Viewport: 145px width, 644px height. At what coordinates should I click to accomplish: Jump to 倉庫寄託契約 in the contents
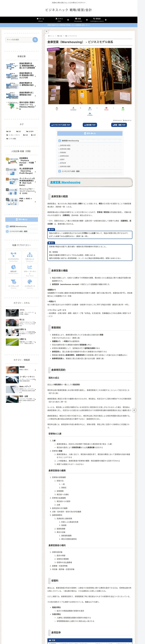[64, 156]
